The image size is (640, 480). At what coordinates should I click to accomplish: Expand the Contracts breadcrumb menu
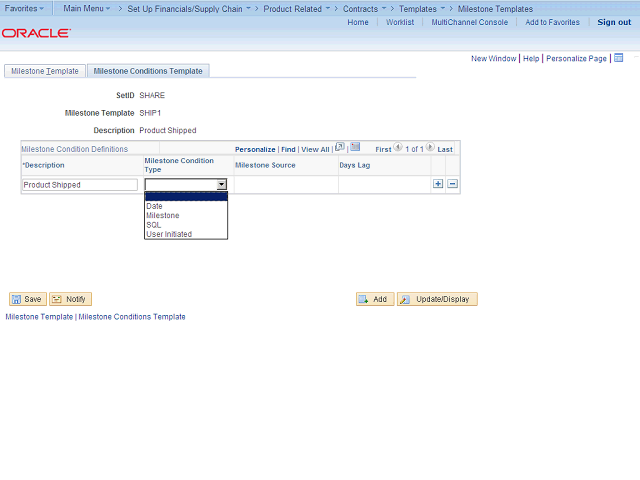[x=364, y=9]
